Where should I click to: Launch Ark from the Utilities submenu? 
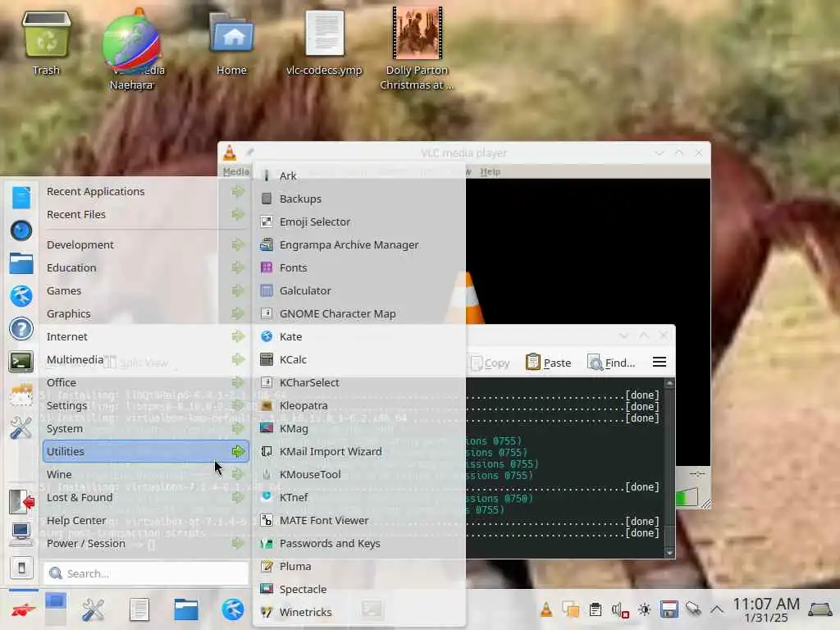click(x=359, y=176)
